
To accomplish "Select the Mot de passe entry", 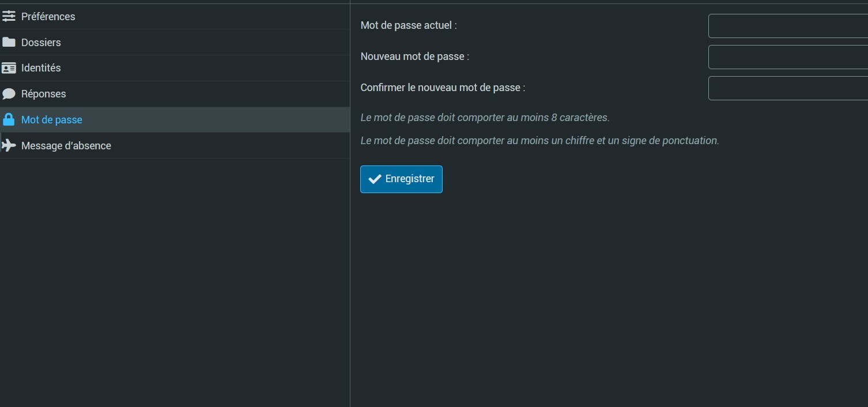I will 52,120.
